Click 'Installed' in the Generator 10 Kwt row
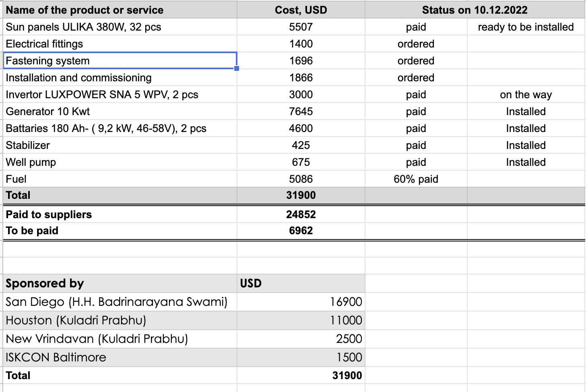The height and width of the screenshot is (392, 586). click(x=526, y=111)
